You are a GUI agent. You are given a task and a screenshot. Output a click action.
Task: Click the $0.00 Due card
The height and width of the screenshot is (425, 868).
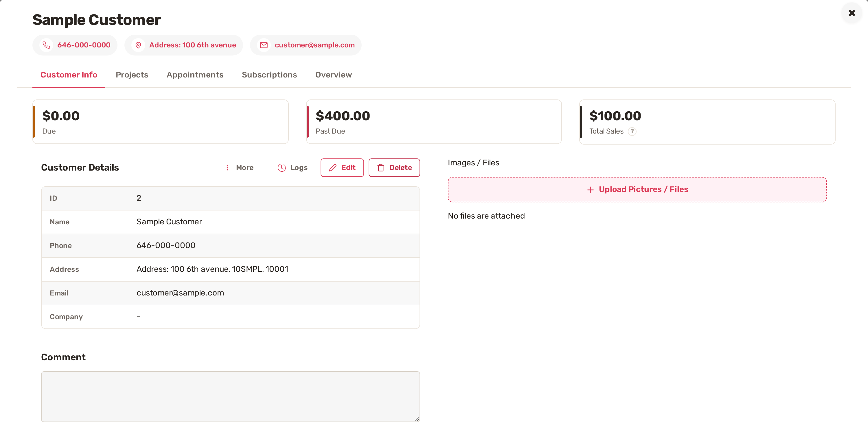[160, 121]
